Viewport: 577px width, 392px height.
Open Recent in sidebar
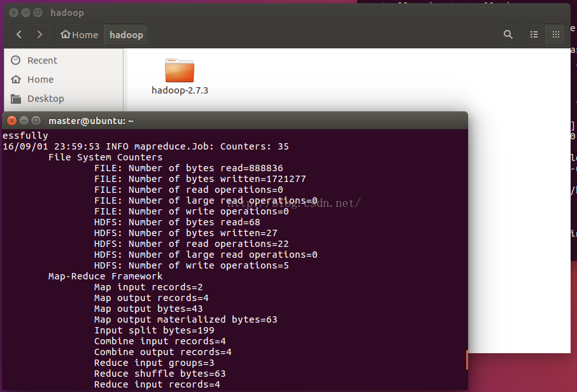pos(42,60)
